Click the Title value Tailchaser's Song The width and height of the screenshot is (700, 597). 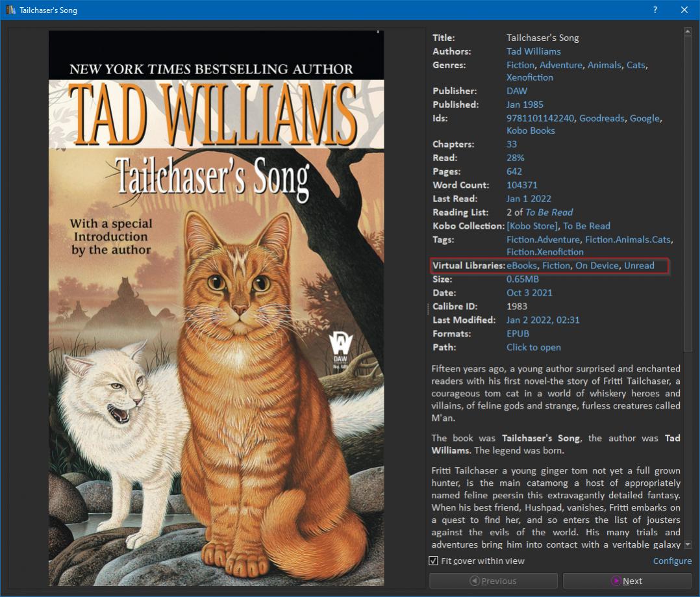[x=542, y=38]
